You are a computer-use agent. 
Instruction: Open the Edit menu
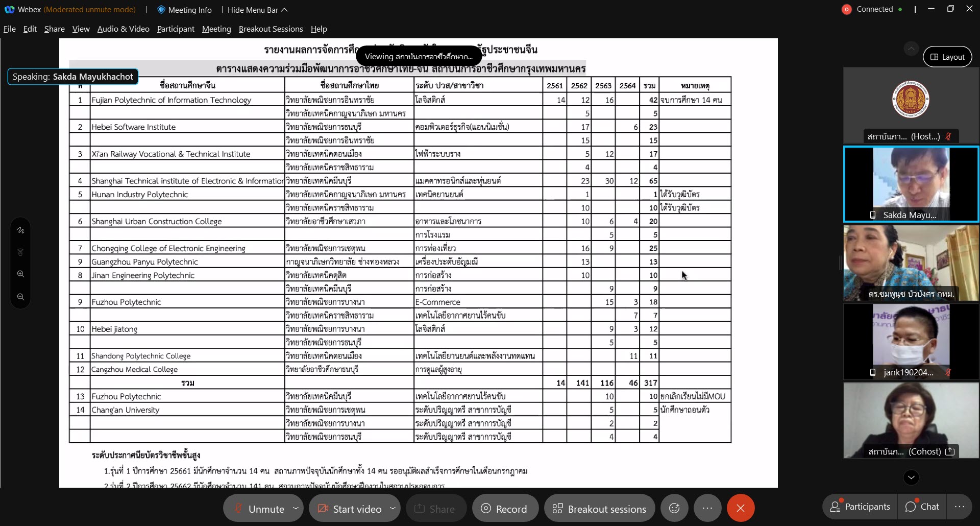click(30, 29)
